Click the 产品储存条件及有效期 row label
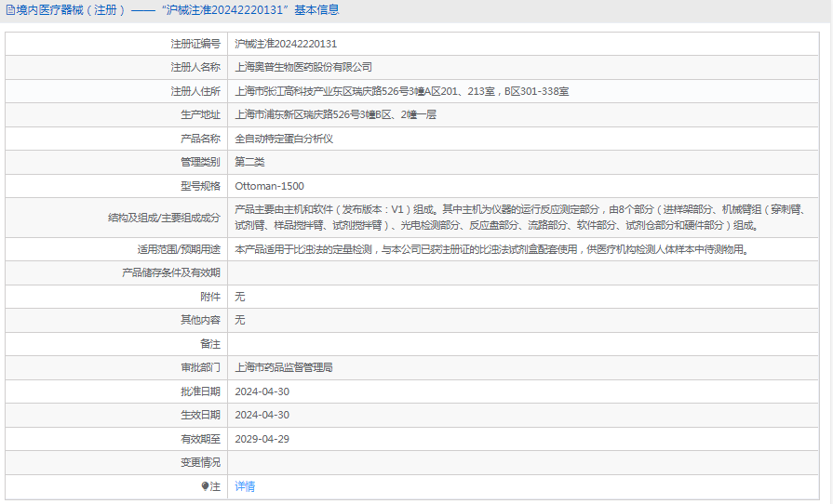 coord(171,272)
